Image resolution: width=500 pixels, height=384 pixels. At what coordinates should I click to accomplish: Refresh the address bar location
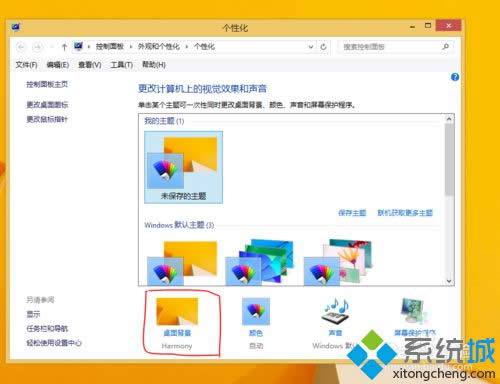pos(323,47)
